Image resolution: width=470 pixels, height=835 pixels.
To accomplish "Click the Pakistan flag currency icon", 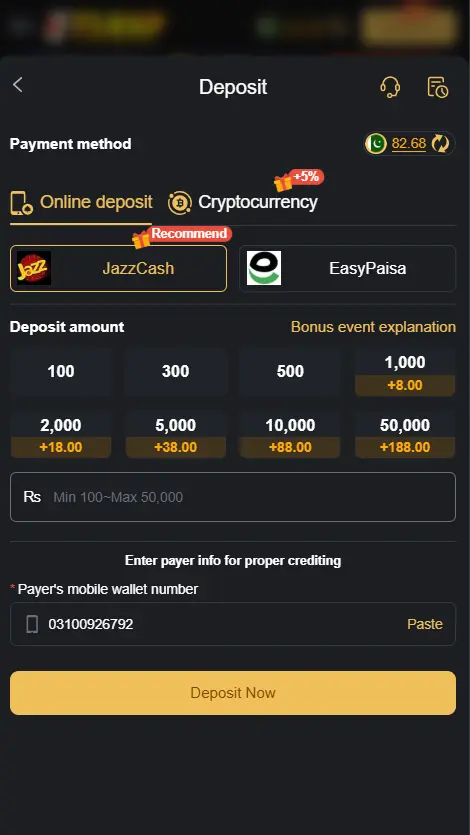I will point(376,143).
